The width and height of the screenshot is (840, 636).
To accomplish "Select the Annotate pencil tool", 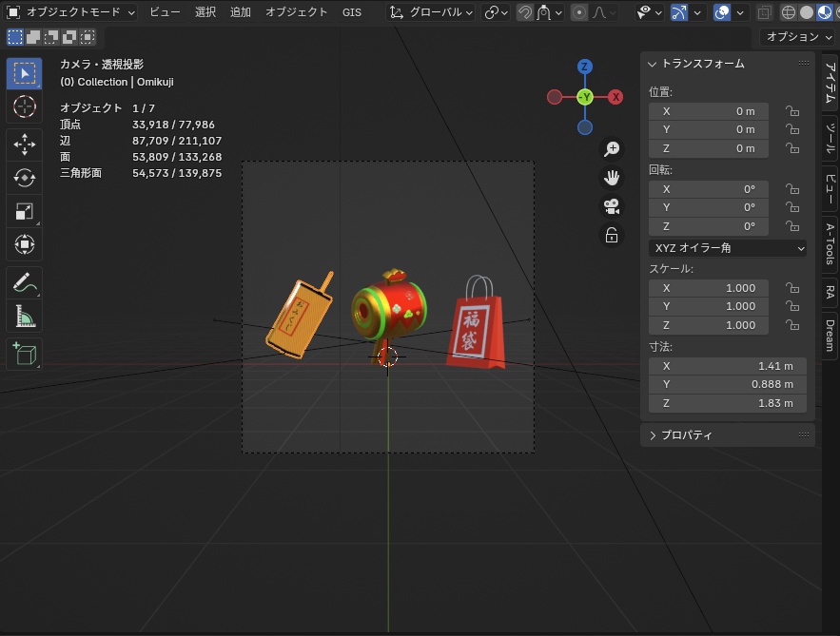I will pos(24,282).
